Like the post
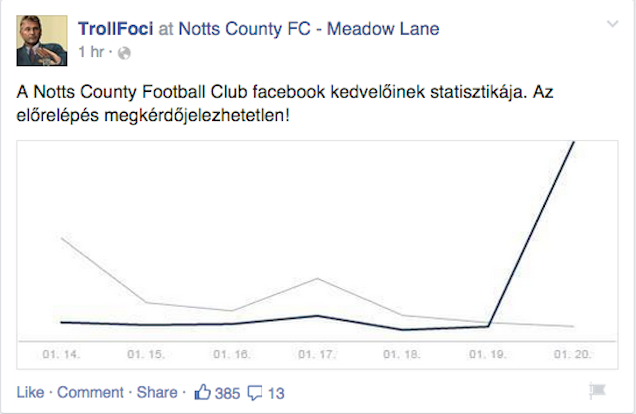Image resolution: width=636 pixels, height=414 pixels. click(x=30, y=393)
